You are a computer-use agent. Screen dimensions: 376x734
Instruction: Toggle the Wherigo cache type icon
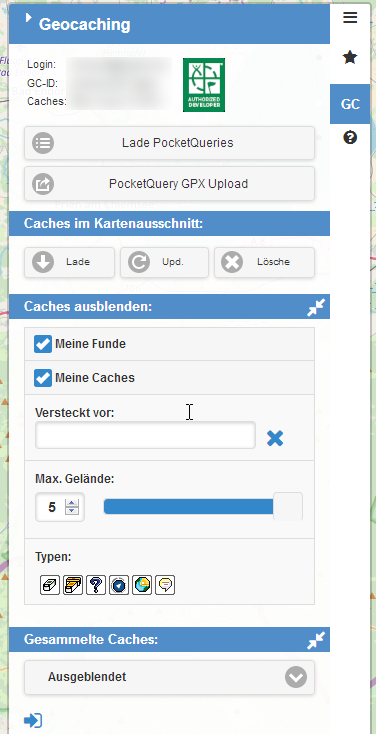[119, 585]
